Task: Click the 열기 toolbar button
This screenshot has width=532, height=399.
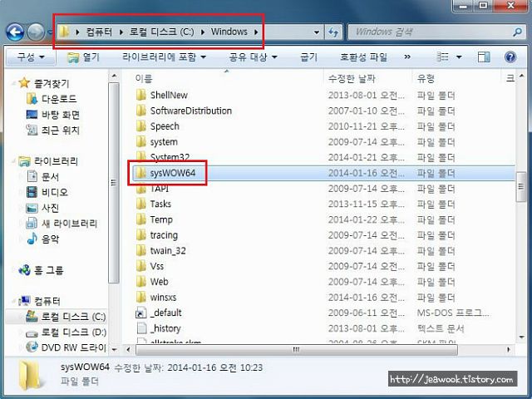Action: coord(83,57)
